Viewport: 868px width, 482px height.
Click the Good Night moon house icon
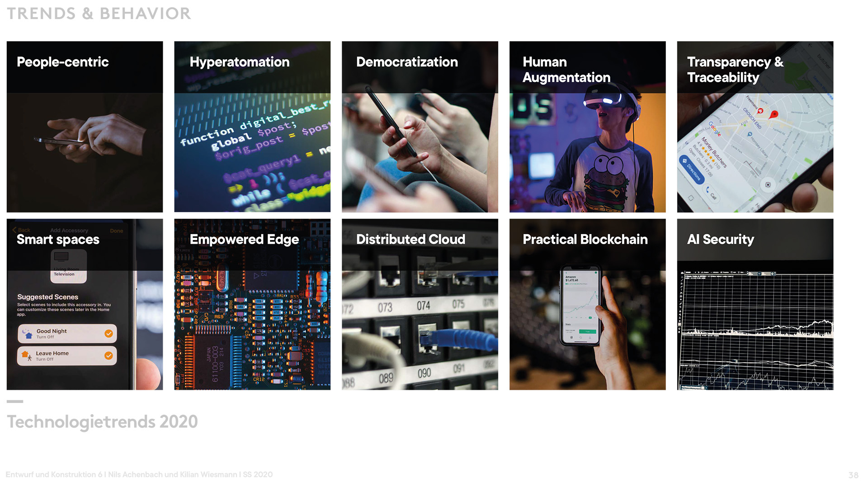(x=28, y=334)
